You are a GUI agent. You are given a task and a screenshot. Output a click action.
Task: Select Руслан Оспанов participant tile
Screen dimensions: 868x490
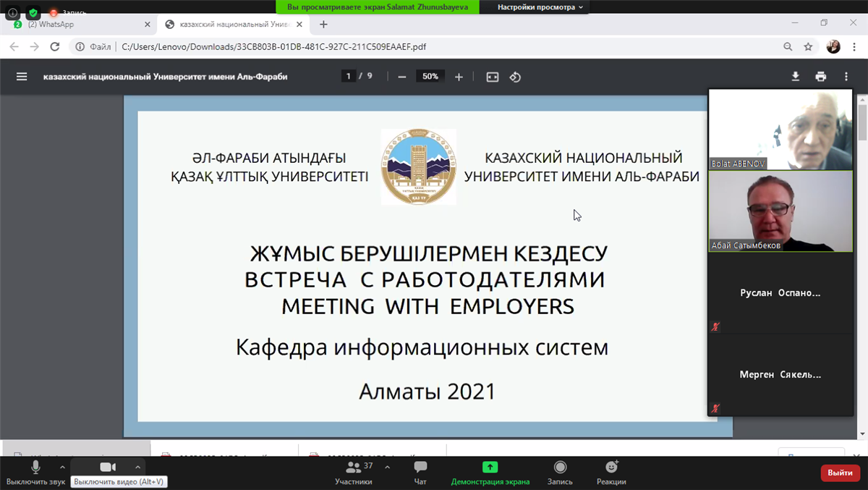(780, 293)
